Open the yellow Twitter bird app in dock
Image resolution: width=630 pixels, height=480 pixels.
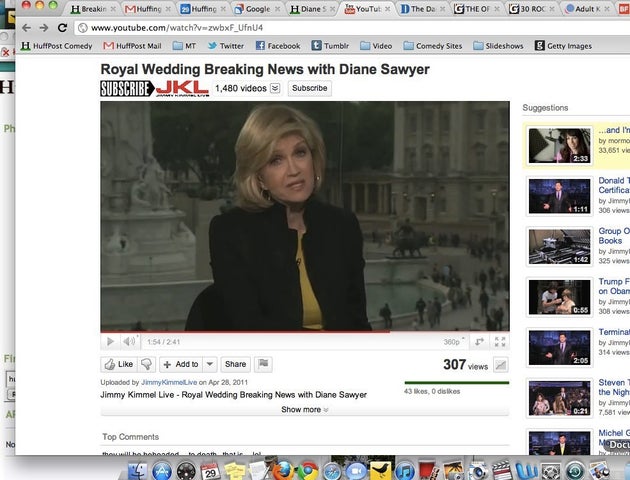tap(380, 471)
